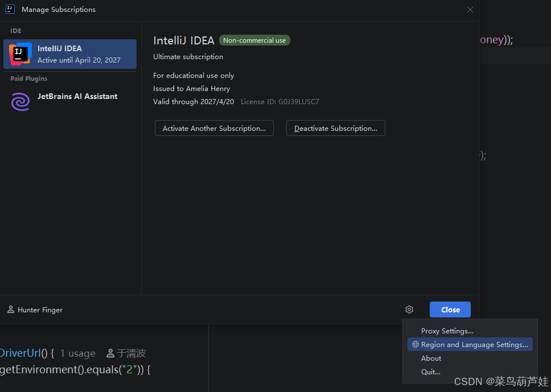Click the Non-commercial use badge
This screenshot has height=392, width=551.
[254, 40]
